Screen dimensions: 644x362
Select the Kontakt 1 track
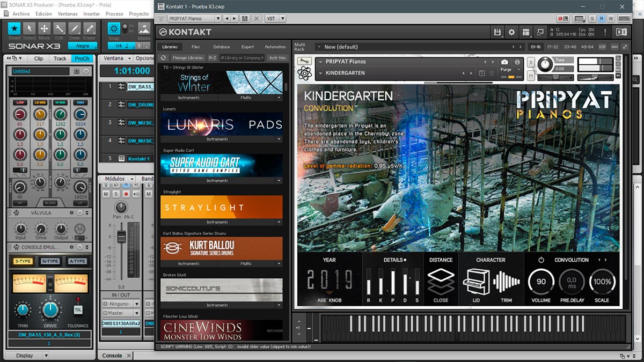tap(138, 159)
